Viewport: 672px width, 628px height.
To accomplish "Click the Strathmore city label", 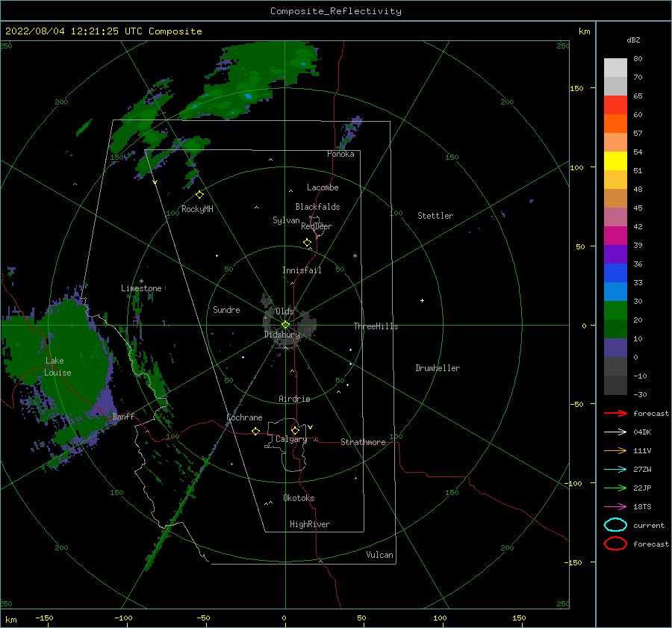I will tap(363, 442).
